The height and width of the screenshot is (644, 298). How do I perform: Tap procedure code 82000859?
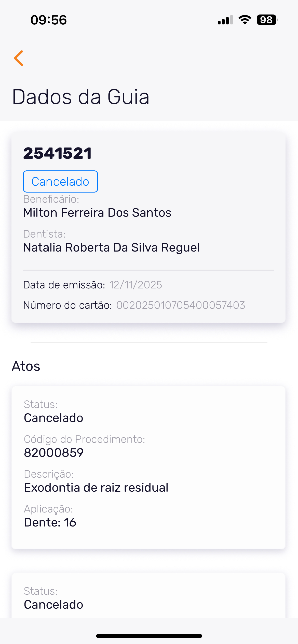click(54, 453)
